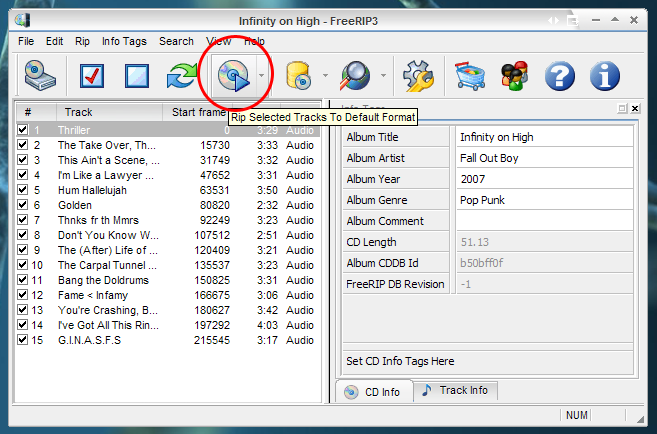Uncheck track 7 Thnks fr th Mmrs checkbox
Viewport: 657px width, 434px height.
(x=23, y=220)
